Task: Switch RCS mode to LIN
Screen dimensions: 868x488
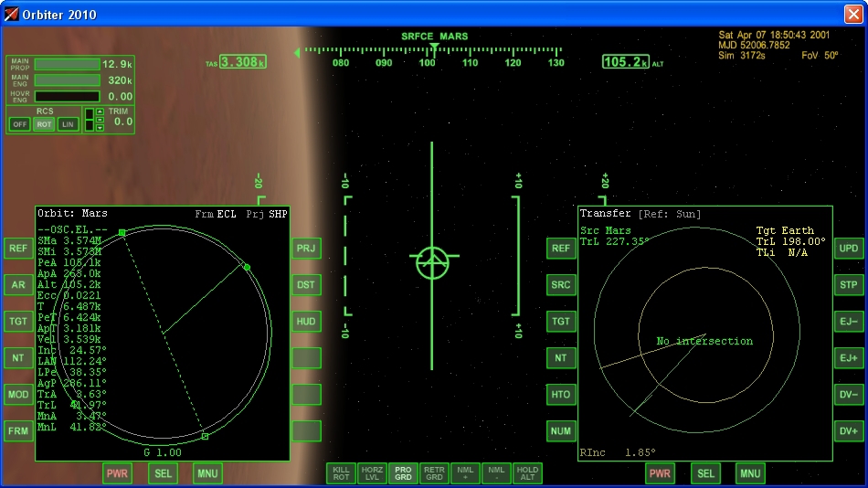Action: (68, 124)
